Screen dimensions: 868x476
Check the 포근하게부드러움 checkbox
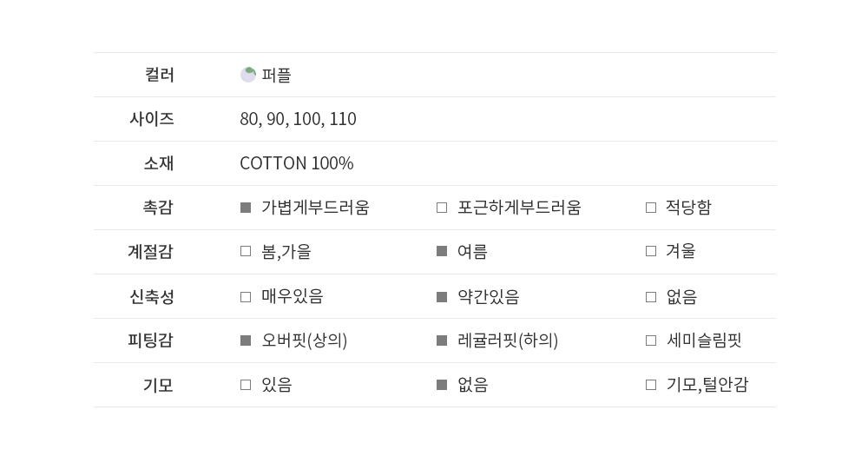(442, 208)
